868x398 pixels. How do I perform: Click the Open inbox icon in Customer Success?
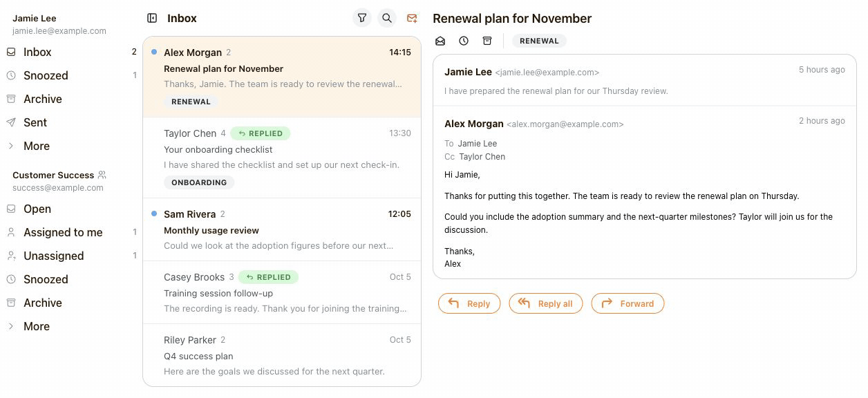point(11,209)
